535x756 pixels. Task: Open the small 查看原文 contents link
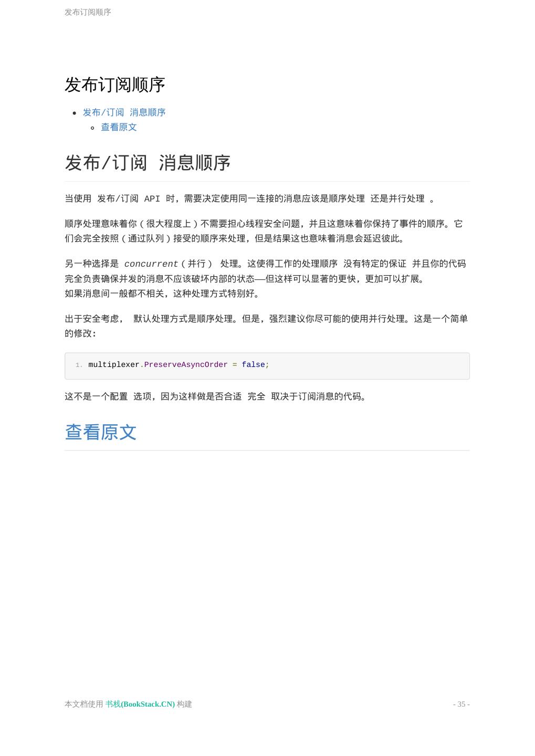119,127
